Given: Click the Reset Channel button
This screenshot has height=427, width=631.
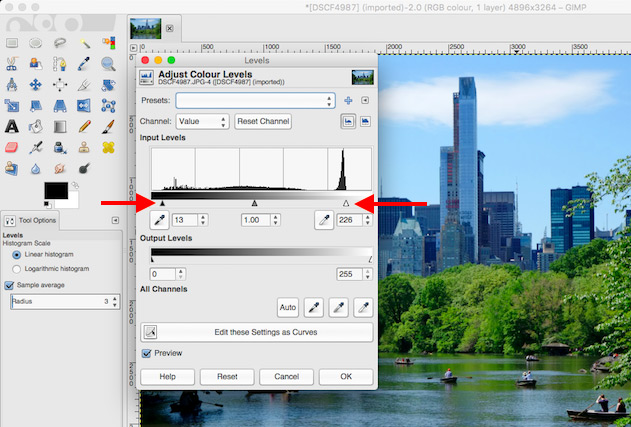Looking at the screenshot, I should coord(262,121).
